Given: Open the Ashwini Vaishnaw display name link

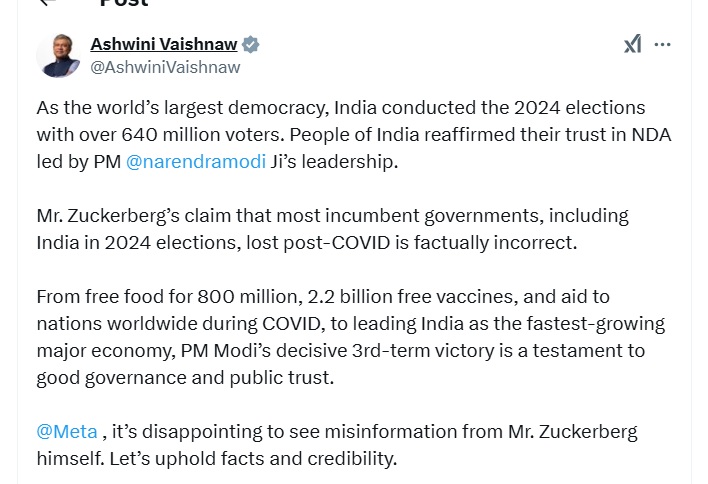Looking at the screenshot, I should (x=163, y=44).
